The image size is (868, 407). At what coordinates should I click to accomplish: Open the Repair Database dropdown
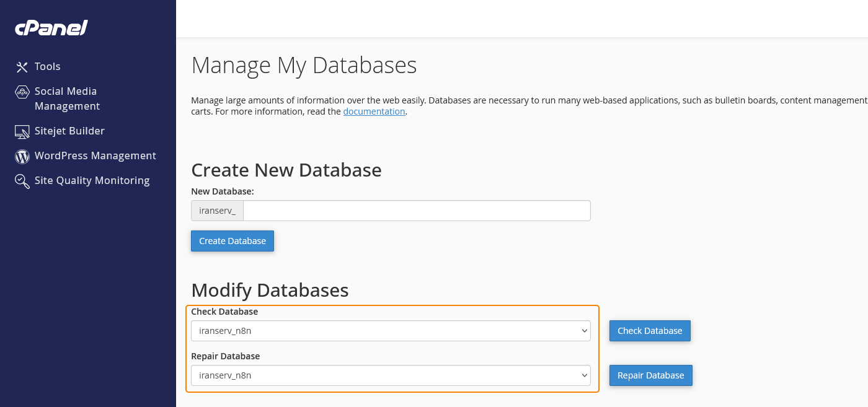click(391, 375)
